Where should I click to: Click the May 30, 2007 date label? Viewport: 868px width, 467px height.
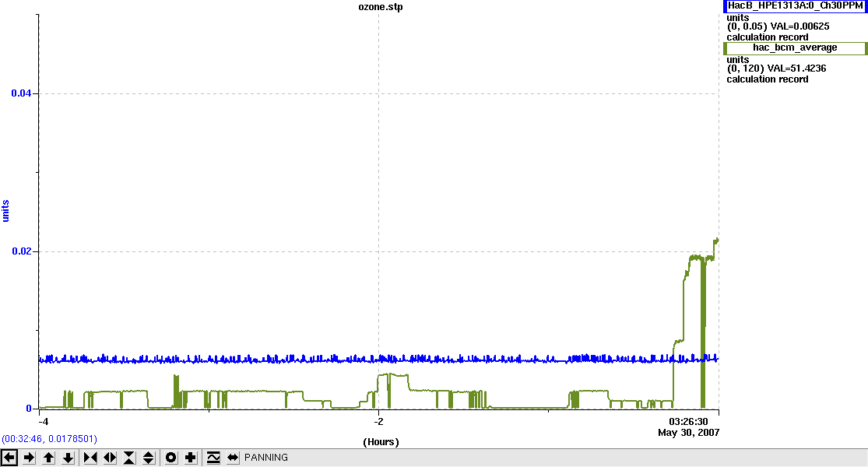[x=688, y=432]
